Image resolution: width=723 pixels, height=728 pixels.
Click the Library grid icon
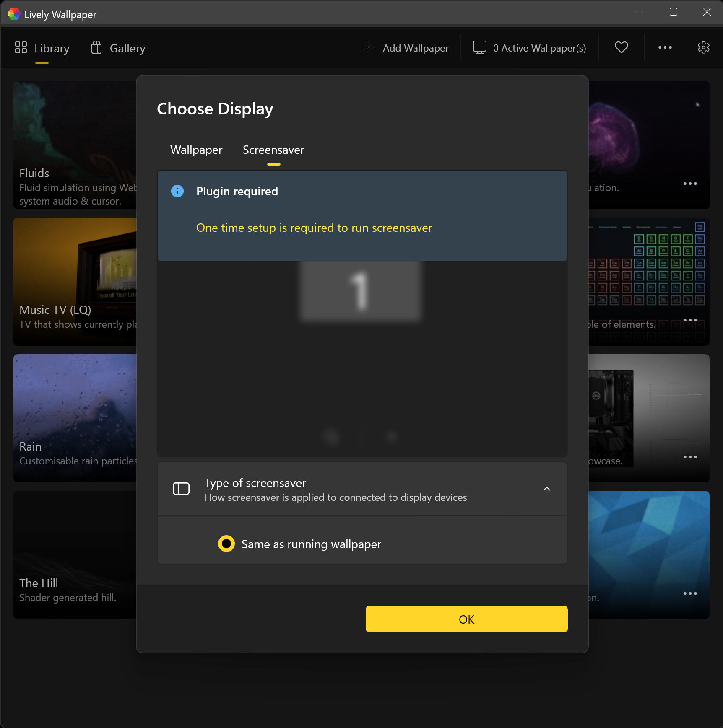(21, 47)
